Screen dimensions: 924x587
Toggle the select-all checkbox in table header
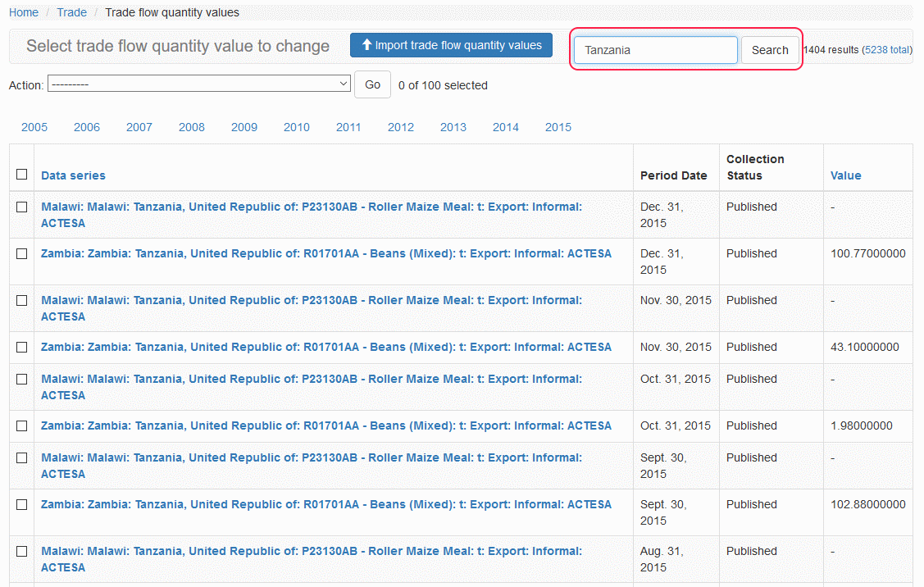click(x=22, y=174)
